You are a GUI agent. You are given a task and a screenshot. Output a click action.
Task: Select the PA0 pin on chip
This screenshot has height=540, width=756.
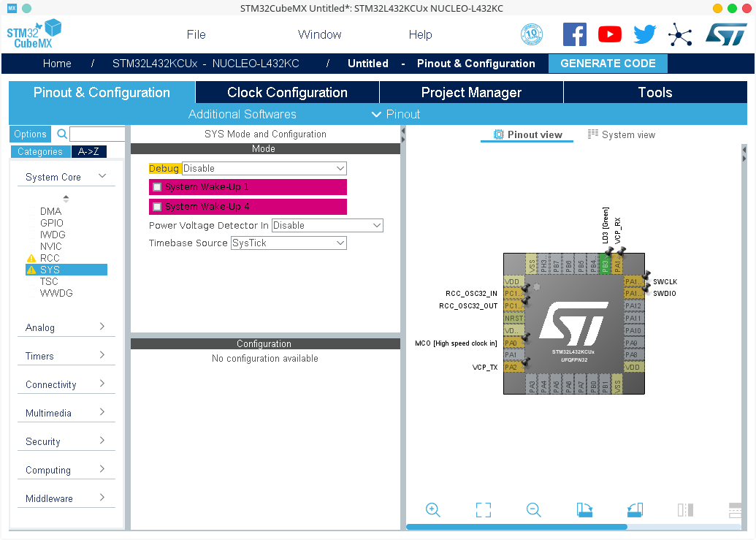coord(513,343)
